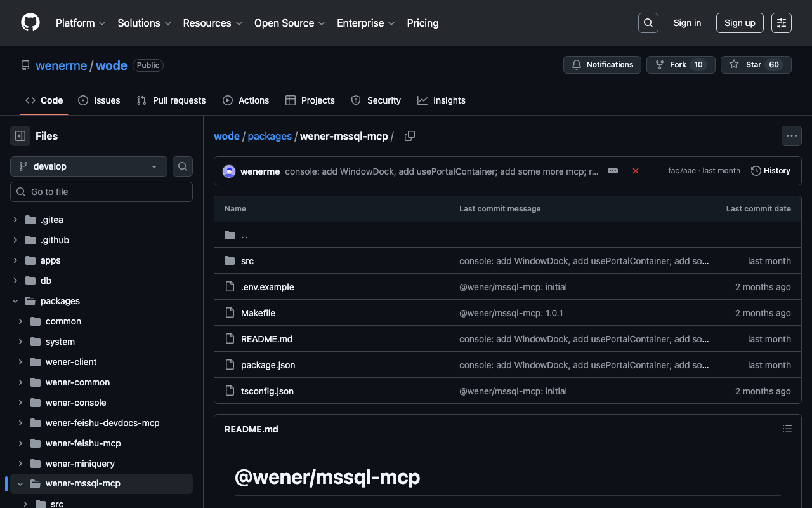Viewport: 812px width, 508px height.
Task: Collapse the packages folder tree
Action: pos(15,301)
